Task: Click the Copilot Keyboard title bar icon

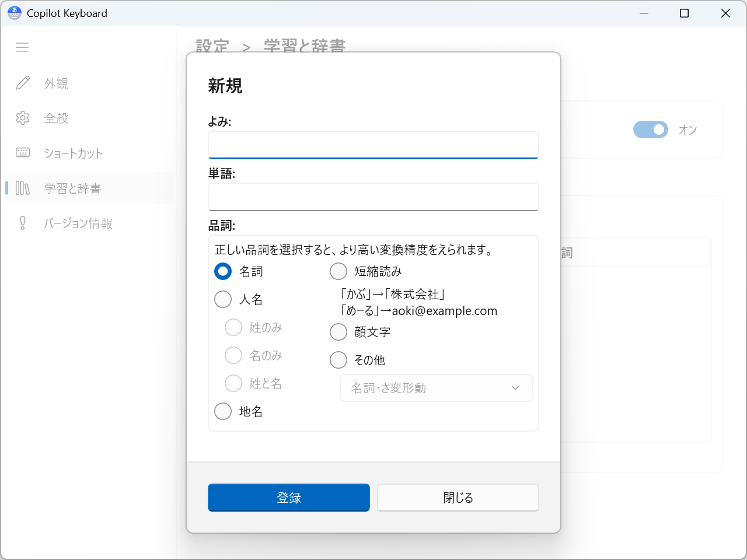Action: [x=13, y=13]
